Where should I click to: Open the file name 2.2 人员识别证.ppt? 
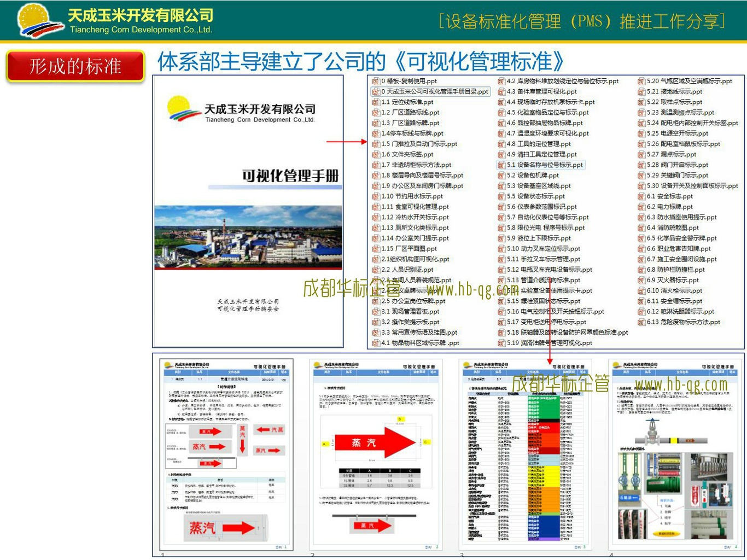click(x=407, y=270)
